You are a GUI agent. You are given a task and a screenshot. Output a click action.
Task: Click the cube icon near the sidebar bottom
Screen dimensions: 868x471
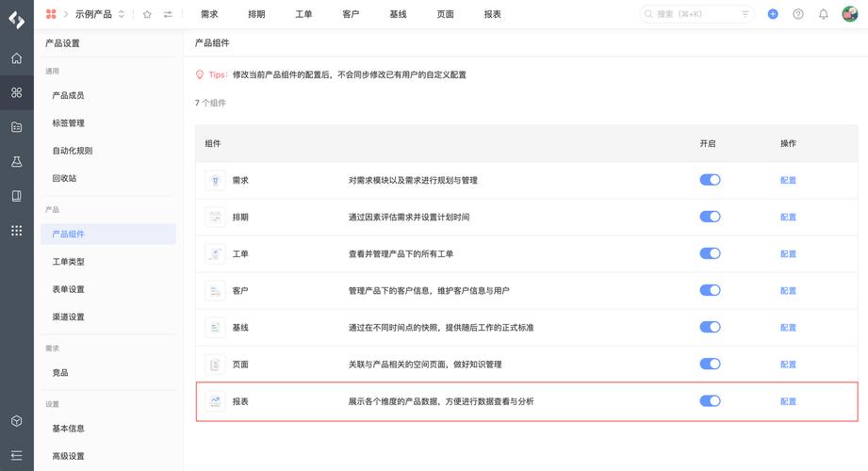click(17, 421)
